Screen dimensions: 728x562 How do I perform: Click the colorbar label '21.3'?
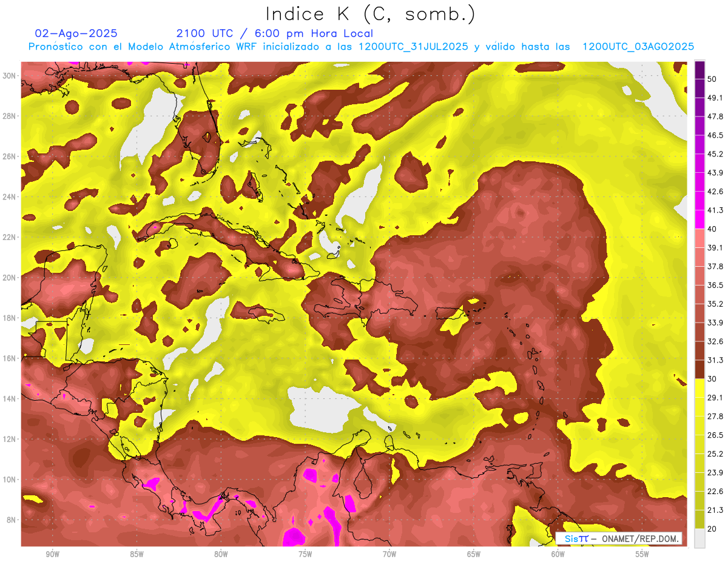coord(715,510)
